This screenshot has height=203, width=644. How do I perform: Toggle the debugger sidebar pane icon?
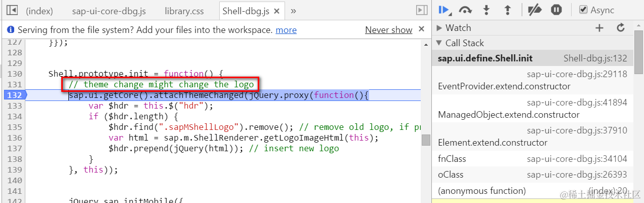[421, 10]
